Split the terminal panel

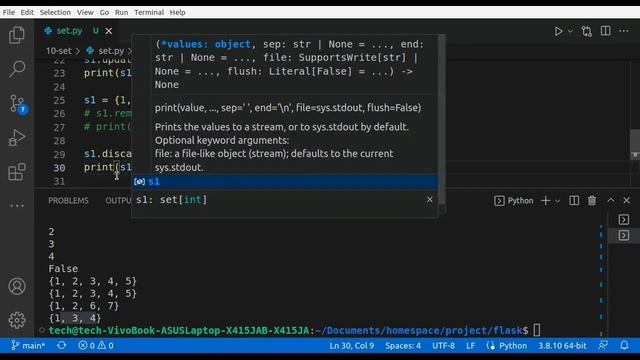[x=574, y=200]
